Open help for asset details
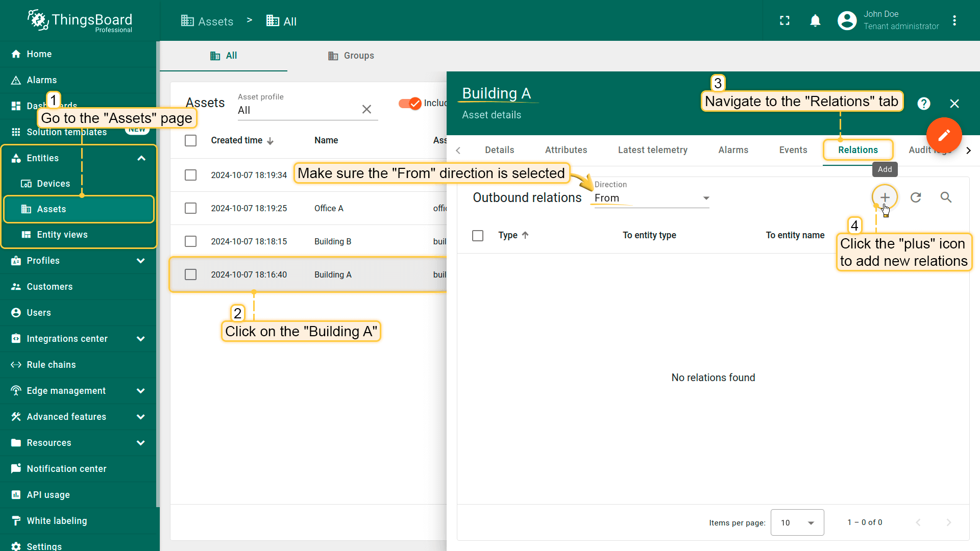This screenshot has height=551, width=980. 923,104
